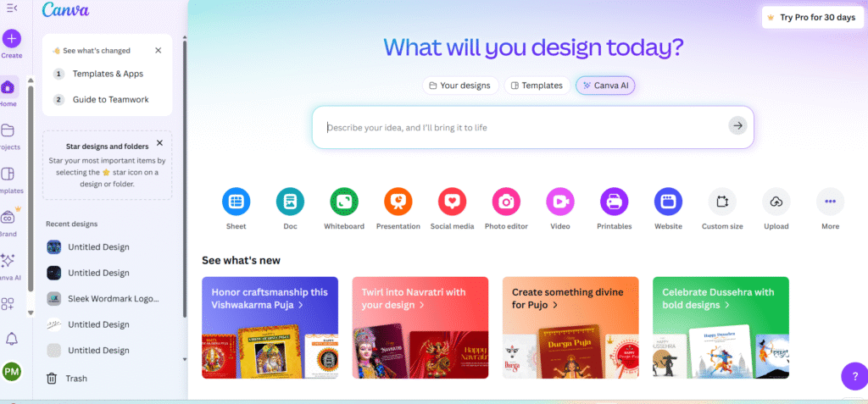This screenshot has width=868, height=404.
Task: Switch to the Templates tab
Action: click(537, 86)
